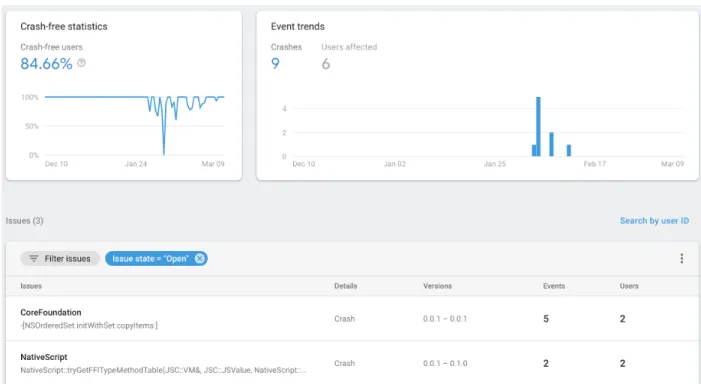Click the Details column header

pos(346,286)
